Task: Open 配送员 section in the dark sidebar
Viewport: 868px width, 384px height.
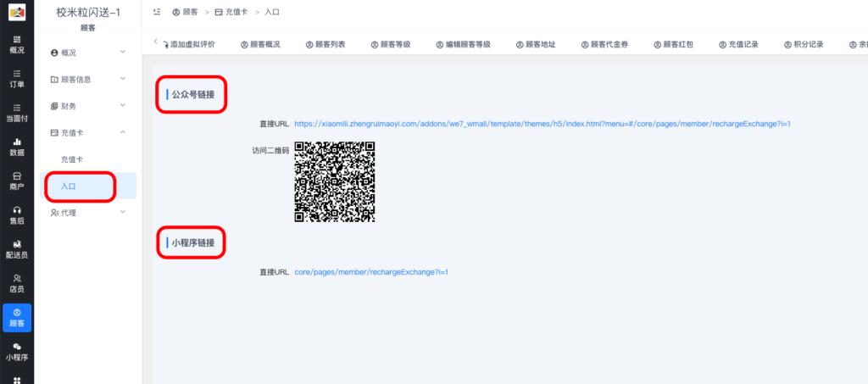Action: pos(17,249)
